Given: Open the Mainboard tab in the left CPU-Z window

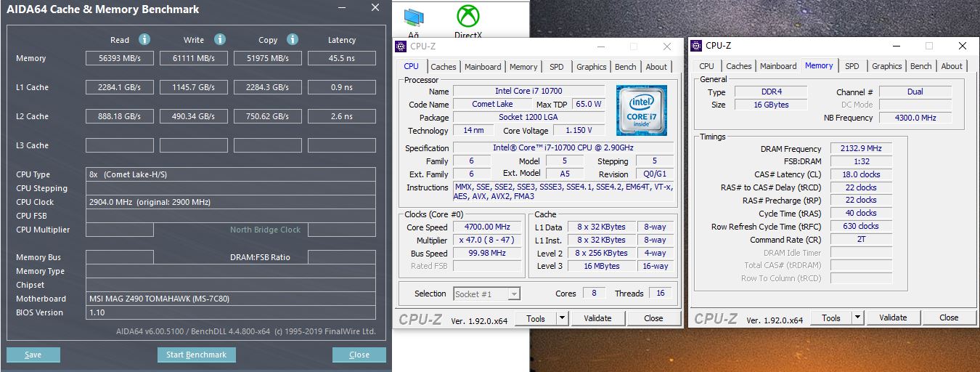Looking at the screenshot, I should tap(483, 67).
